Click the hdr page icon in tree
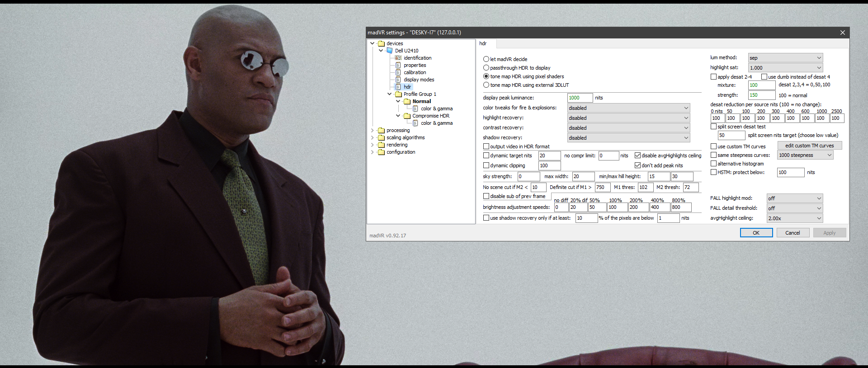This screenshot has height=368, width=868. pyautogui.click(x=398, y=87)
